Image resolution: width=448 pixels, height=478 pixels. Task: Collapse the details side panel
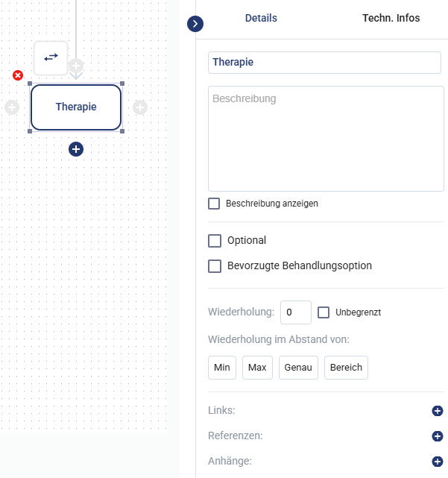coord(195,24)
